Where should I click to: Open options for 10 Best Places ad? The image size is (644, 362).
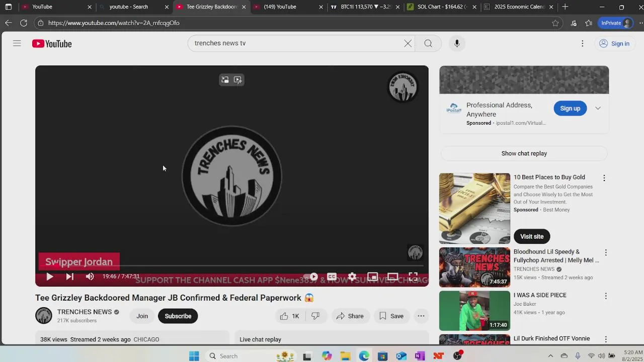tap(604, 178)
